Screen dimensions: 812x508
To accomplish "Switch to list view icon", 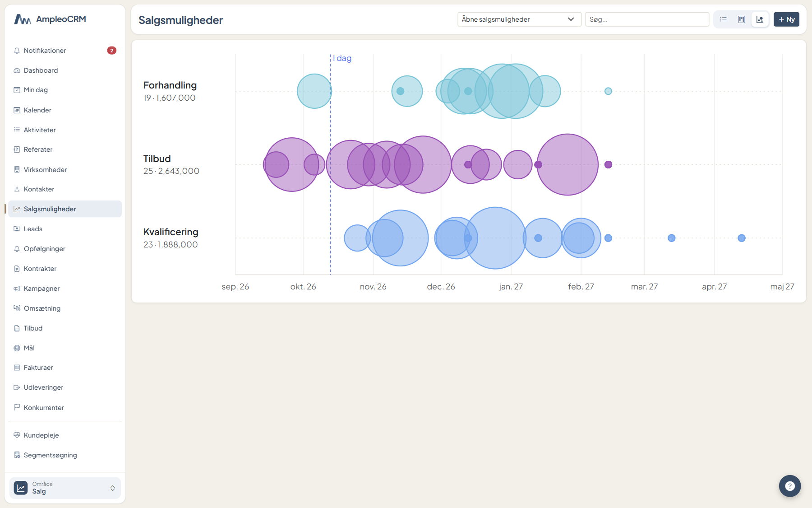I will click(723, 19).
